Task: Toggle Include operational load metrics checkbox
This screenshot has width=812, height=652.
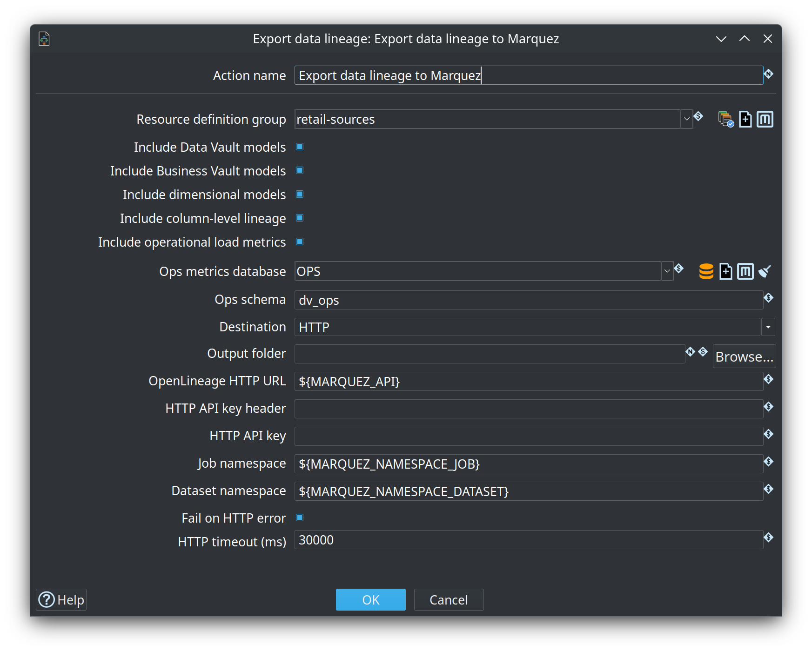Action: click(x=300, y=242)
